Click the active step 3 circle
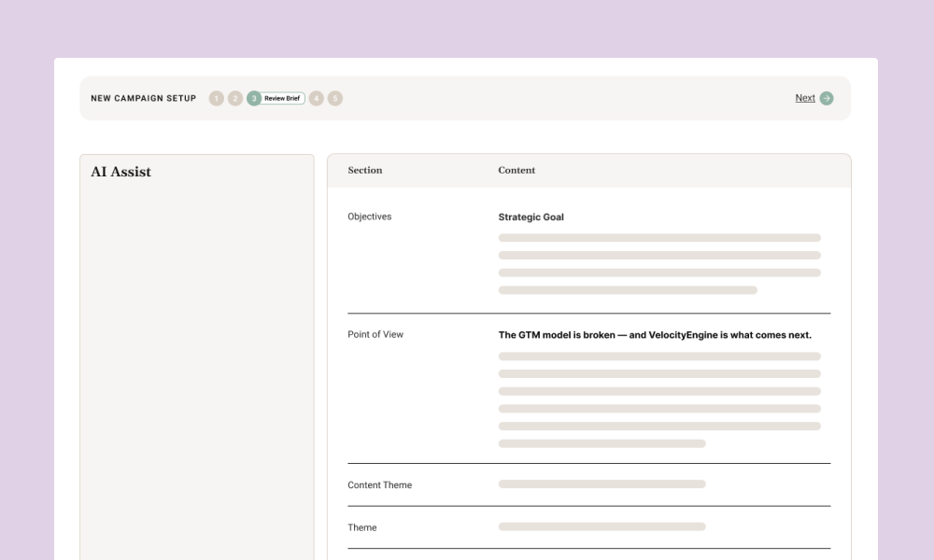Image resolution: width=934 pixels, height=560 pixels. [x=253, y=98]
